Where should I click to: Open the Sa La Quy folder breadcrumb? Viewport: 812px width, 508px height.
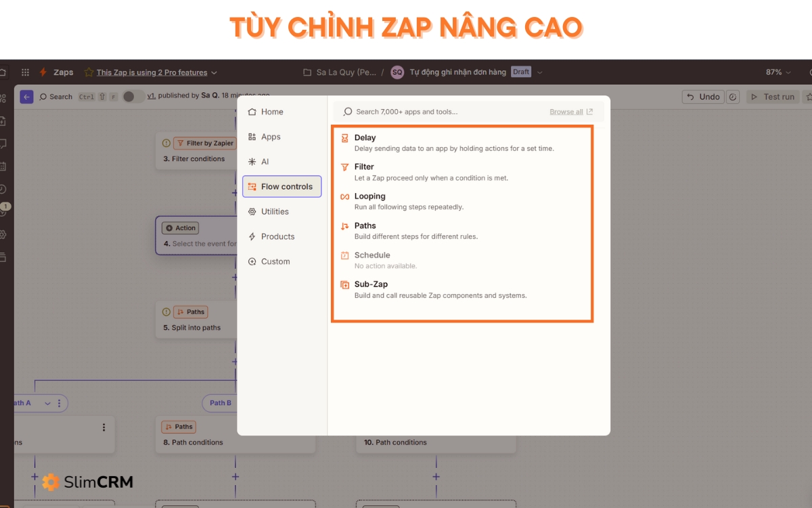[x=346, y=72]
